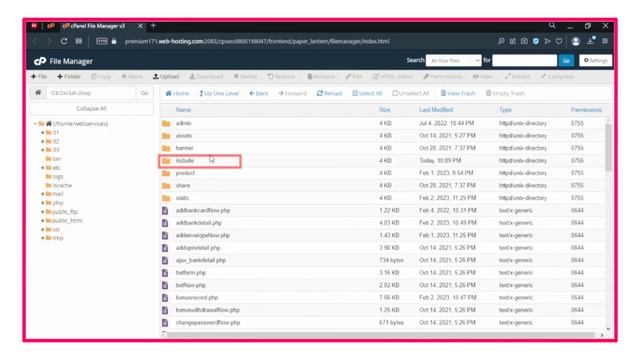Click Compress in the toolbar
The height and width of the screenshot is (360, 640).
(558, 76)
